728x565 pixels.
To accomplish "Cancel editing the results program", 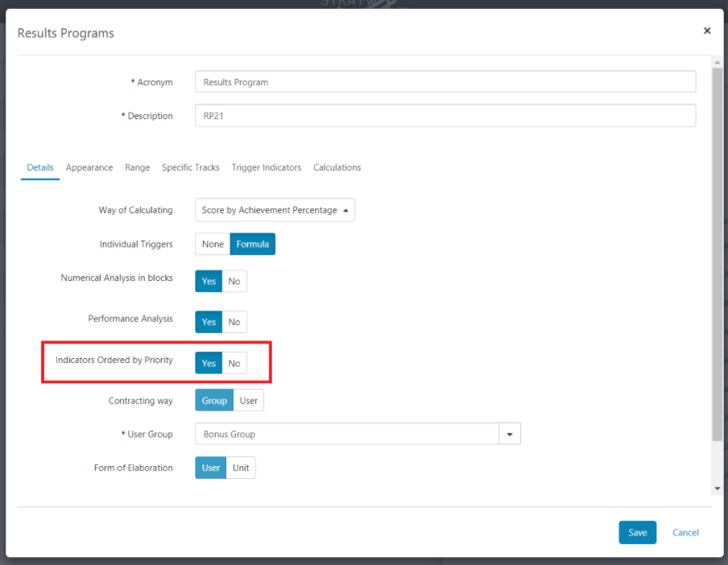I will click(x=685, y=533).
